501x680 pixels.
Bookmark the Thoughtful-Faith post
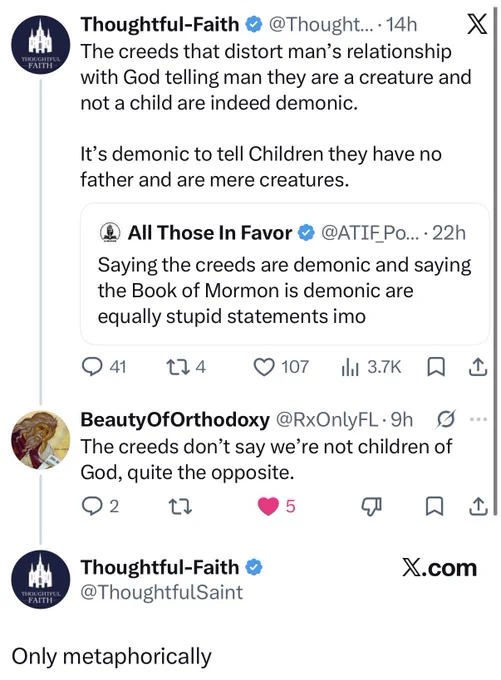point(435,367)
